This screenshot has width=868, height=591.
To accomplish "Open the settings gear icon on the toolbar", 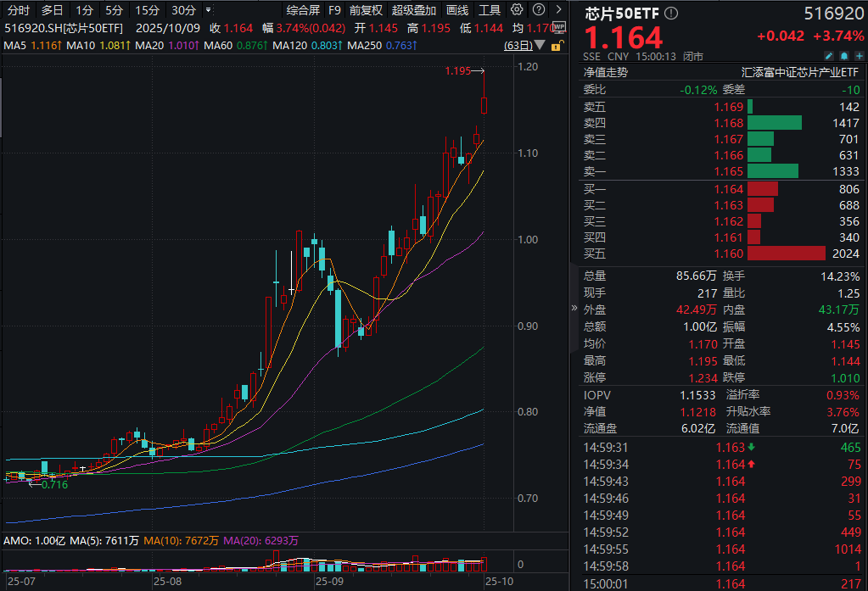I will pyautogui.click(x=516, y=10).
